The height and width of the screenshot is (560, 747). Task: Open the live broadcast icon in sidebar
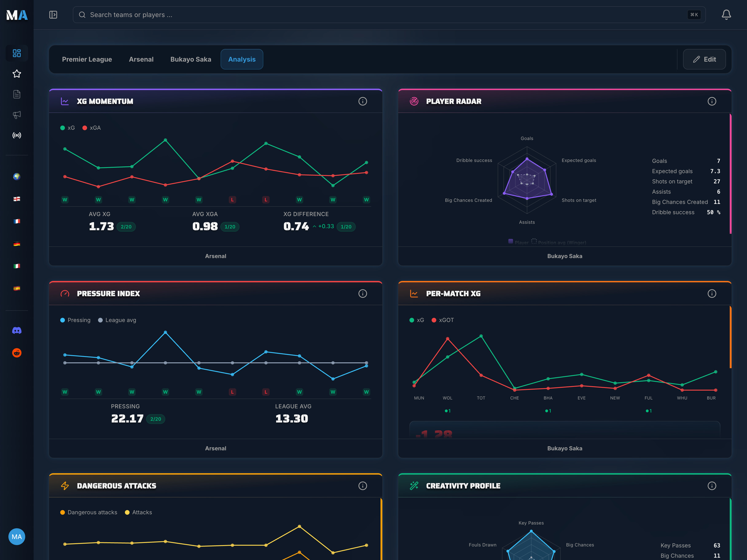[x=17, y=135]
